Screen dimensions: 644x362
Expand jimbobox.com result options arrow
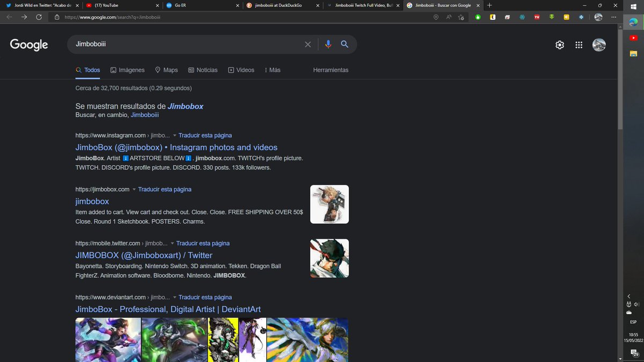[x=134, y=189]
